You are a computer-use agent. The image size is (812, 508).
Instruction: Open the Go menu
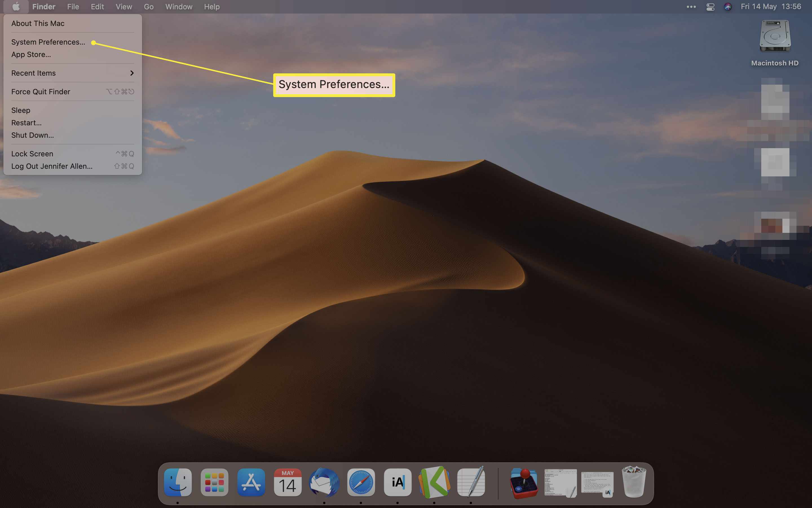coord(149,7)
